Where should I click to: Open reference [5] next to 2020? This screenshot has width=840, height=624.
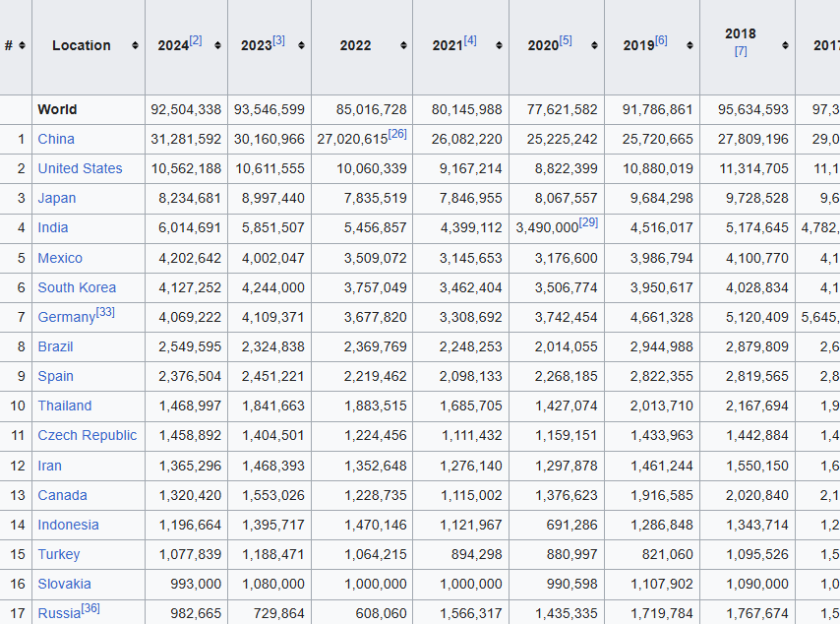click(566, 40)
